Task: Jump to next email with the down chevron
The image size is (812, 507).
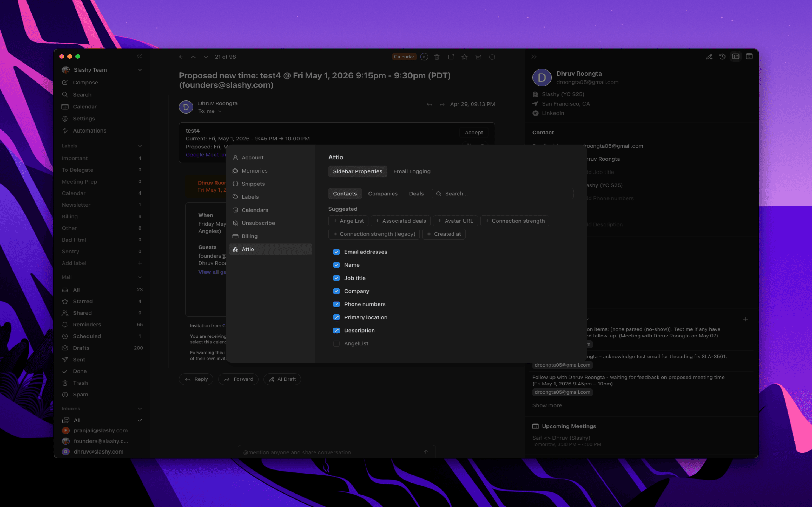Action: click(206, 57)
